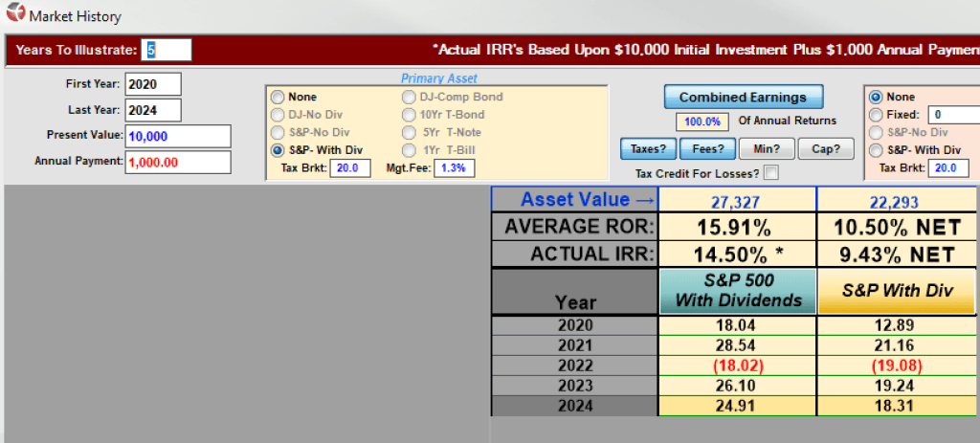Click the Annual Payment field 1,000.00
The width and height of the screenshot is (980, 443).
tap(178, 163)
